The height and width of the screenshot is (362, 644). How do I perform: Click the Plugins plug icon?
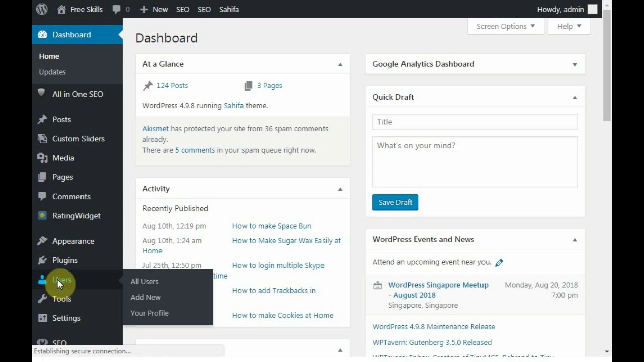[x=42, y=260]
